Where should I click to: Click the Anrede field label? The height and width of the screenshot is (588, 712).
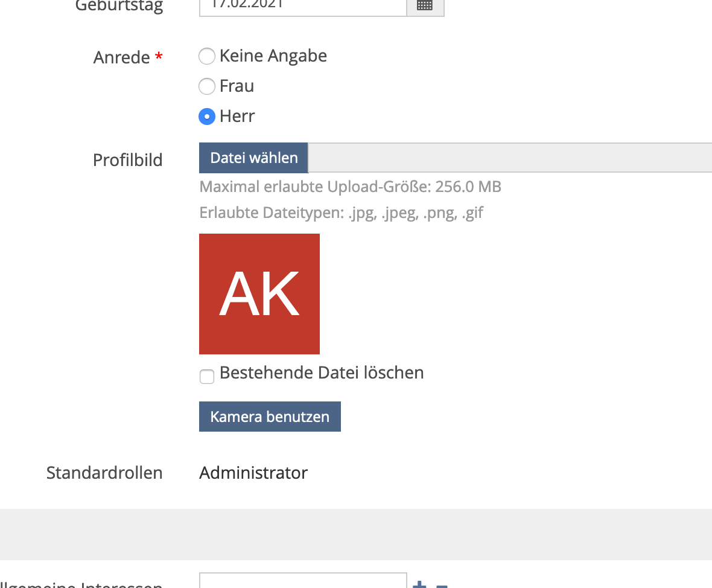[122, 57]
